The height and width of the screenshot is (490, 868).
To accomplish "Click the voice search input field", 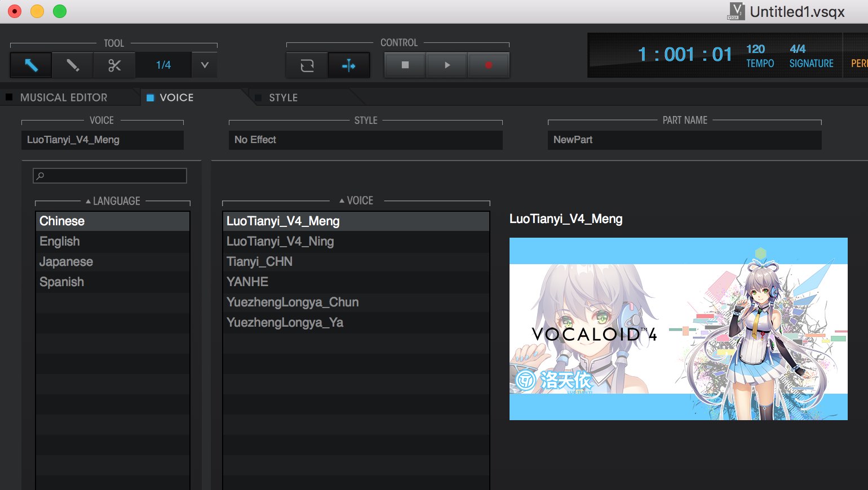I will (110, 176).
